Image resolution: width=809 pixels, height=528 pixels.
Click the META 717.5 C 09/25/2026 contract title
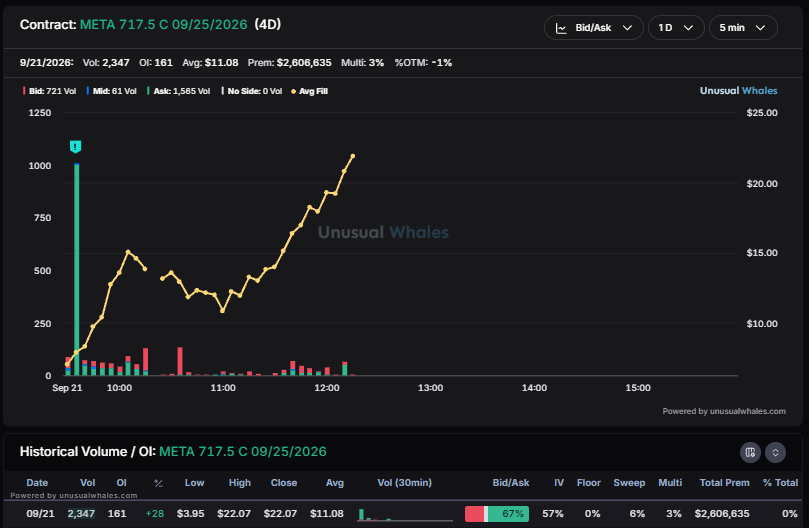click(164, 25)
